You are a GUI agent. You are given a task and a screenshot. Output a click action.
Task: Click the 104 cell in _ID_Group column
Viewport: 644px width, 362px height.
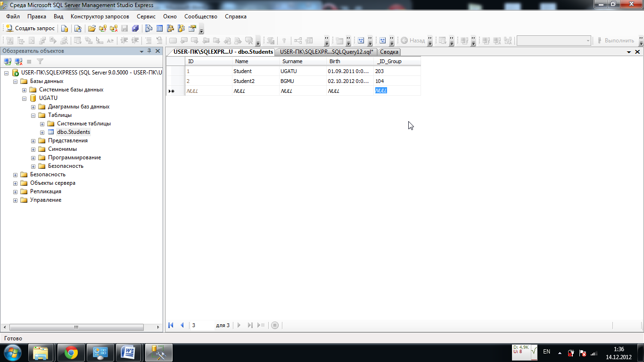click(397, 81)
